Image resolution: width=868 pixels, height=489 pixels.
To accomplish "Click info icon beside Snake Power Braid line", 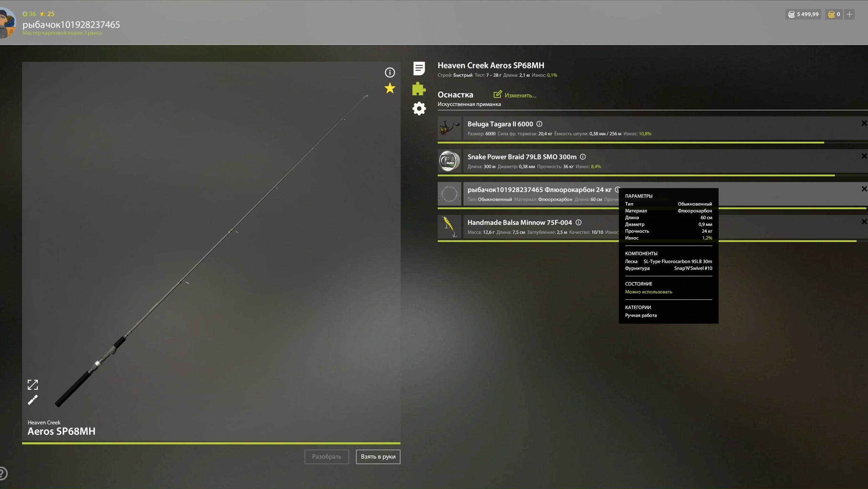I will pos(583,157).
